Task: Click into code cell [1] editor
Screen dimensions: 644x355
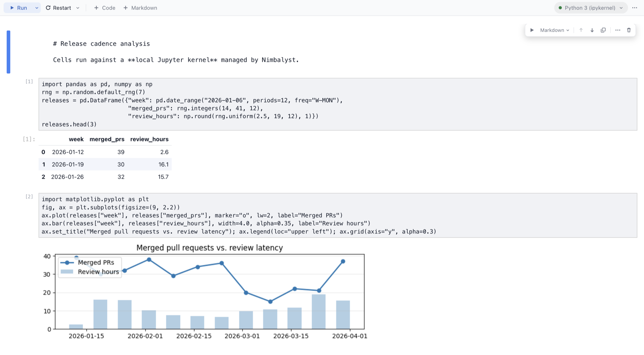Action: 338,104
